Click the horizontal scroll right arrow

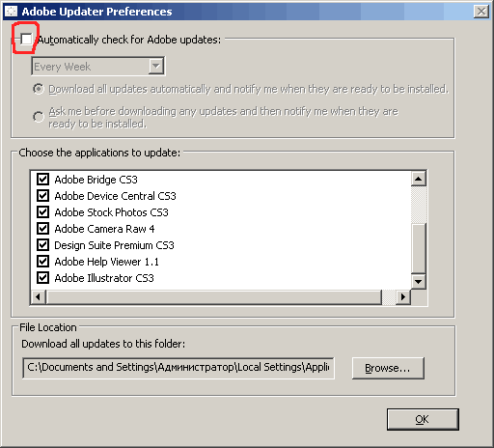point(403,296)
